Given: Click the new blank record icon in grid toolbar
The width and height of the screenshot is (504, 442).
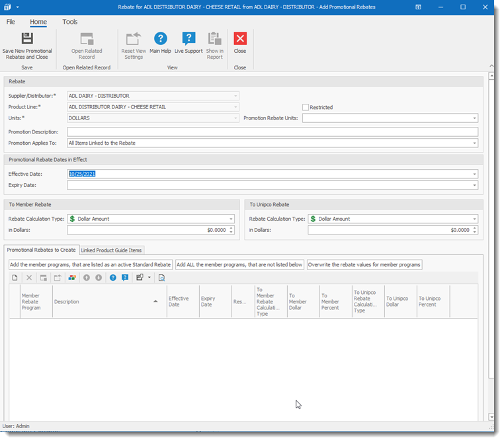Looking at the screenshot, I should pyautogui.click(x=15, y=277).
